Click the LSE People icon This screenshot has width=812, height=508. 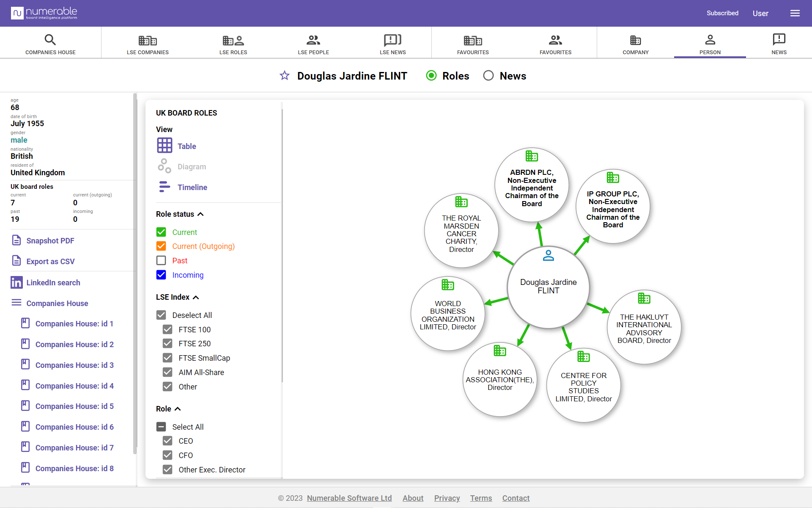tap(313, 40)
